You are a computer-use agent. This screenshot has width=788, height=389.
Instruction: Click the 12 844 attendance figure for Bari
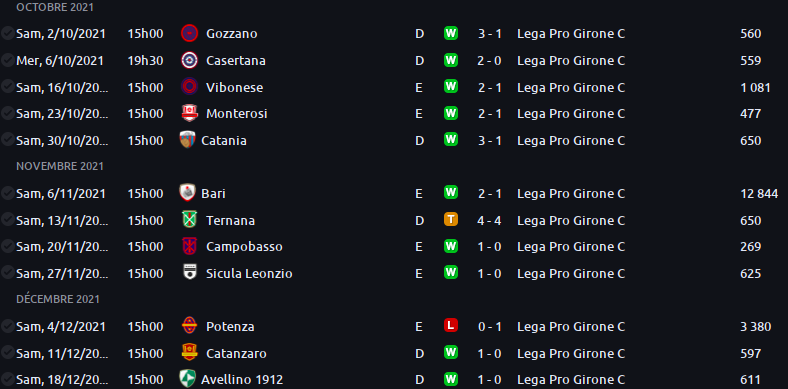(x=759, y=193)
